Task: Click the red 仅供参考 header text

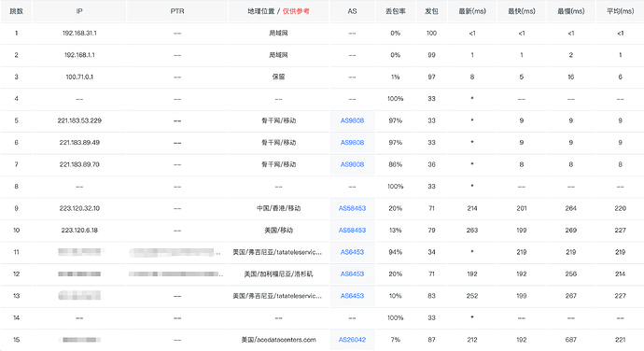Action: click(296, 11)
